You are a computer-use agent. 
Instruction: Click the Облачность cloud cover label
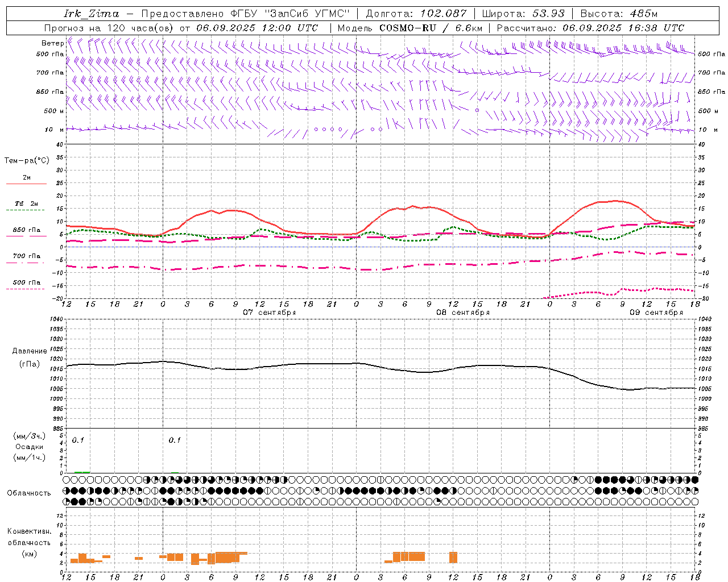(x=29, y=493)
